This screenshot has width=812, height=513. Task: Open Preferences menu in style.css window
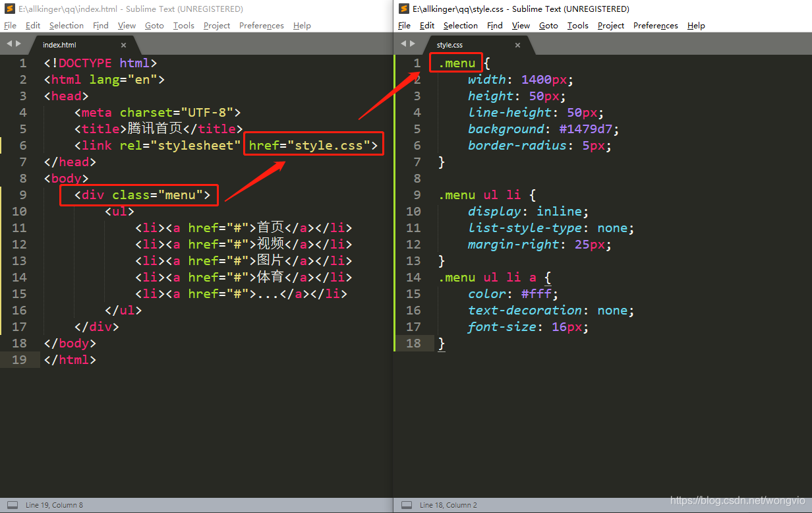pyautogui.click(x=656, y=26)
